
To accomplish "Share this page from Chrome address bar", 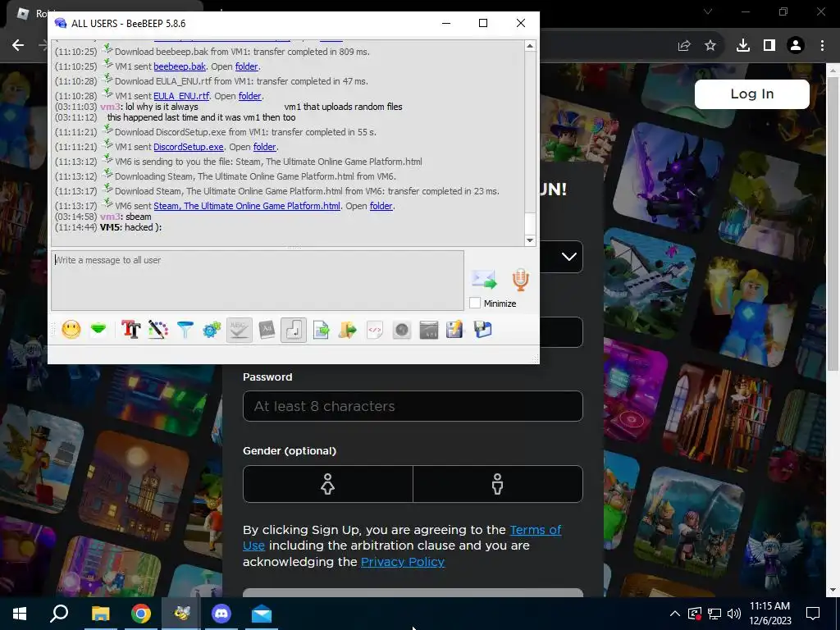I will pos(684,46).
